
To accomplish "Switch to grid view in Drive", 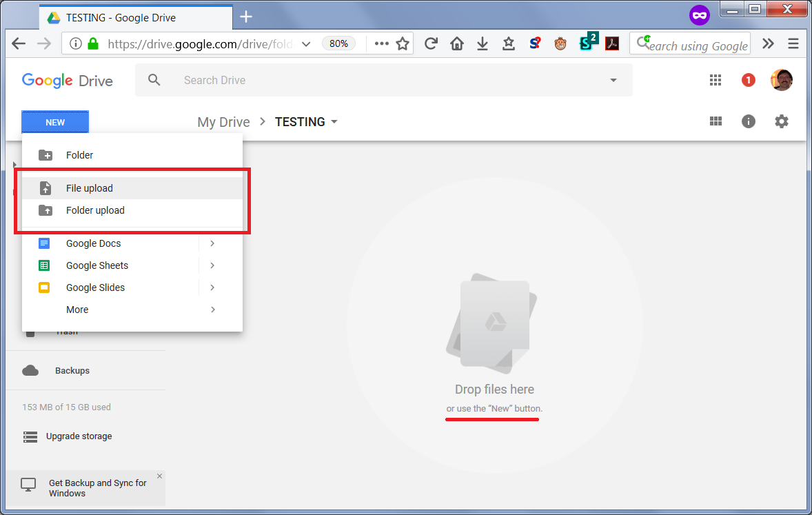I will 715,121.
